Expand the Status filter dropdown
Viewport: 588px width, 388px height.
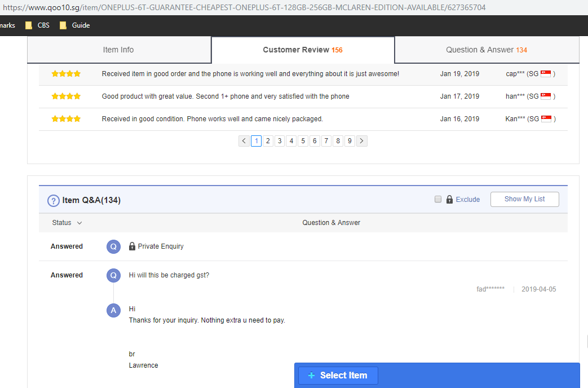(67, 223)
